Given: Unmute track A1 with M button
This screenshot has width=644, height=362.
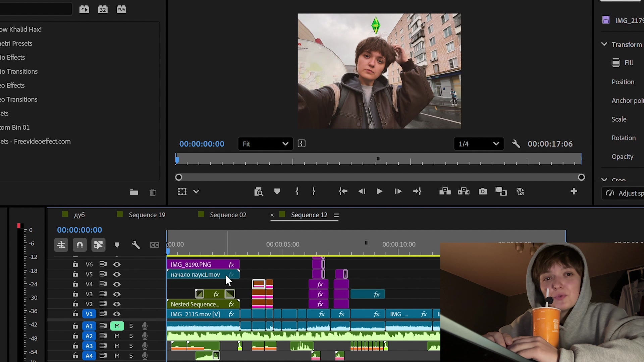Looking at the screenshot, I should (117, 326).
